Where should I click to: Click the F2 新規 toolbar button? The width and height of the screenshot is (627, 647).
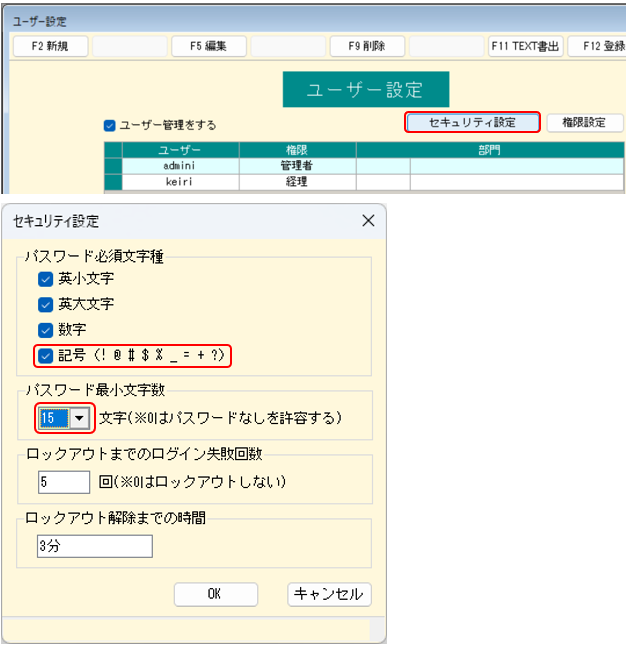[x=50, y=46]
